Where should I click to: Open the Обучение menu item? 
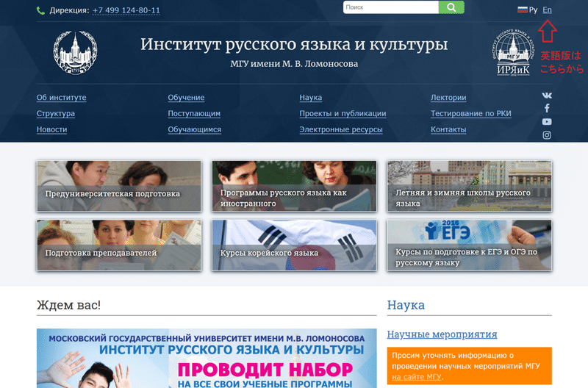[x=186, y=98]
